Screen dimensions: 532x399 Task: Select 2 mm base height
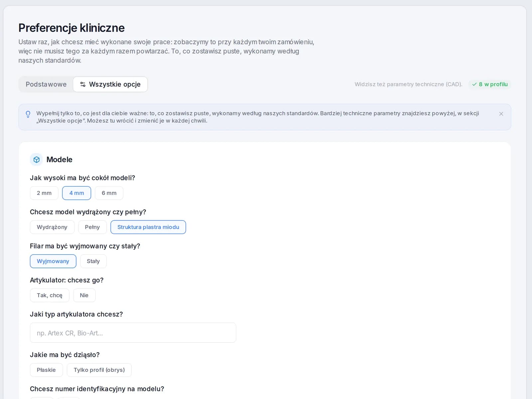click(x=44, y=193)
